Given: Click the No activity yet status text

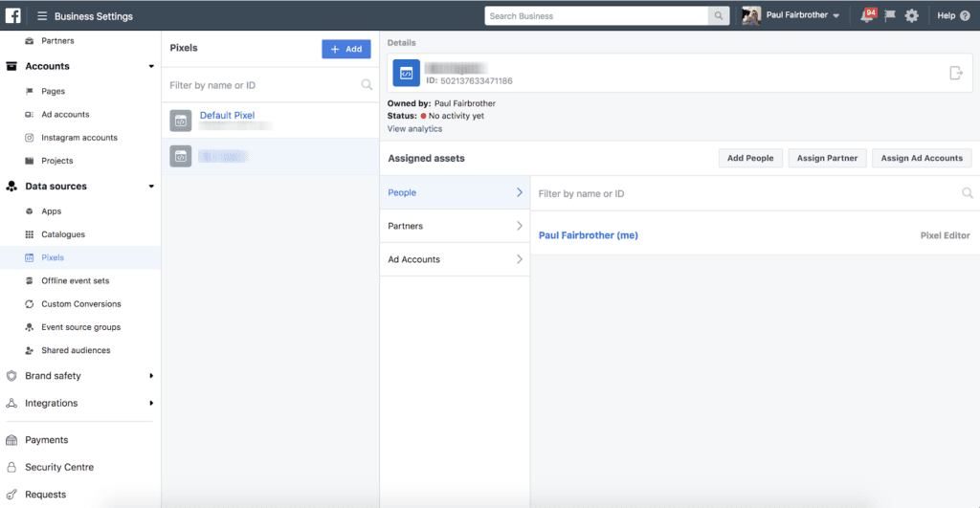Looking at the screenshot, I should (x=457, y=116).
